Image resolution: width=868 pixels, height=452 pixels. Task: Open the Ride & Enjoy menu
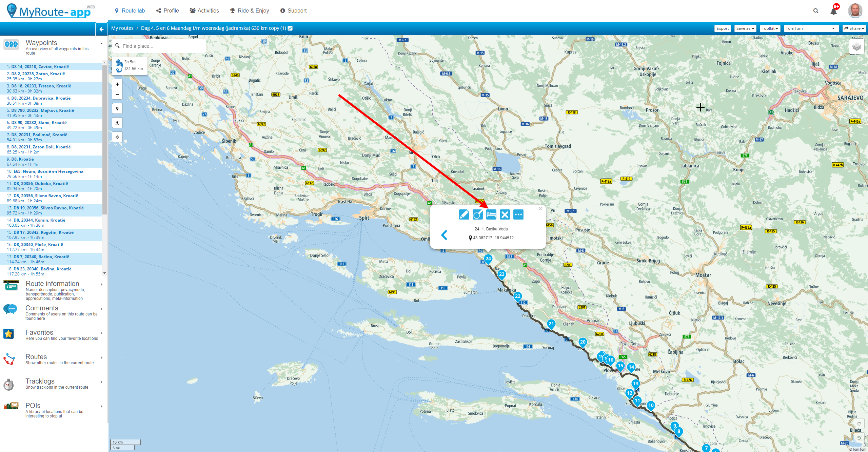click(x=250, y=11)
